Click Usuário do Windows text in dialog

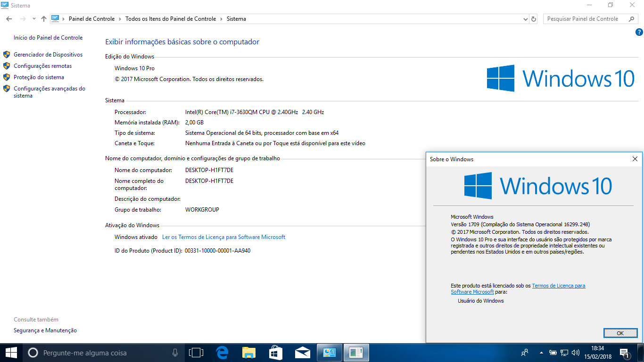click(x=481, y=301)
